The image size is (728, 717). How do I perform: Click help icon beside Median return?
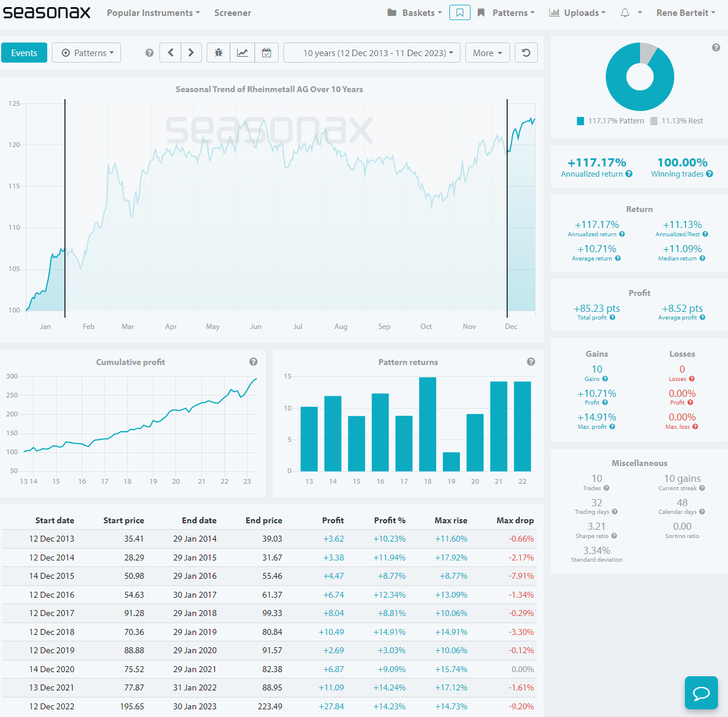(x=703, y=258)
